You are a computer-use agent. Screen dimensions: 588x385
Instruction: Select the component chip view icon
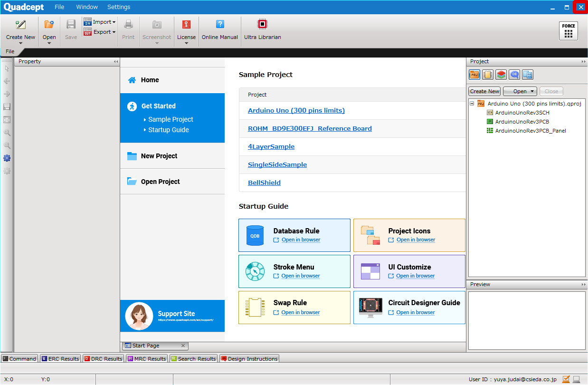(488, 75)
